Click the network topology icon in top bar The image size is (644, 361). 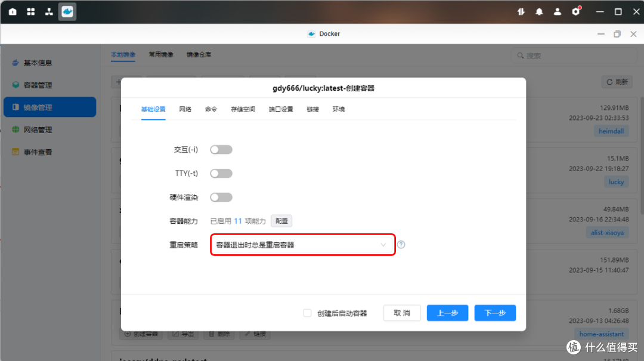tap(49, 11)
